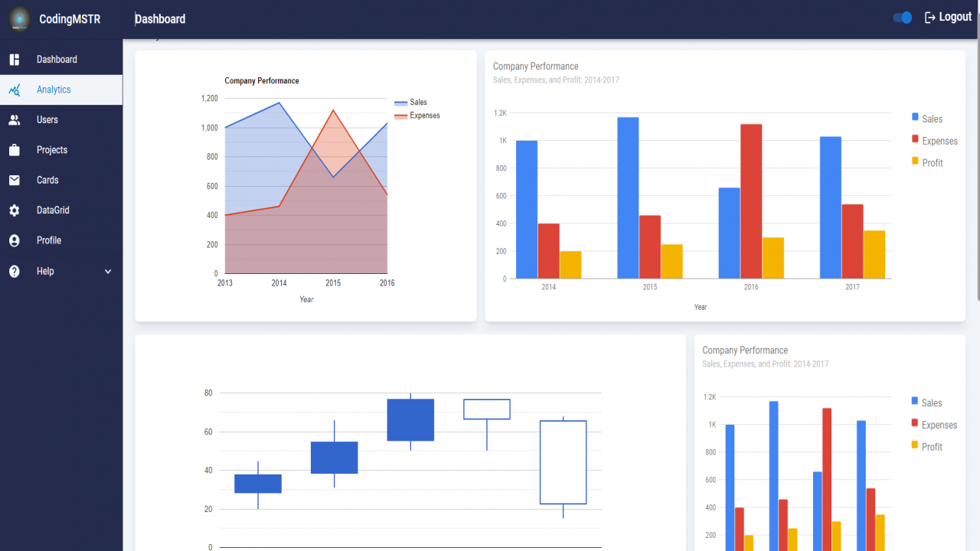
Task: Open the Users menu item
Action: click(x=61, y=120)
